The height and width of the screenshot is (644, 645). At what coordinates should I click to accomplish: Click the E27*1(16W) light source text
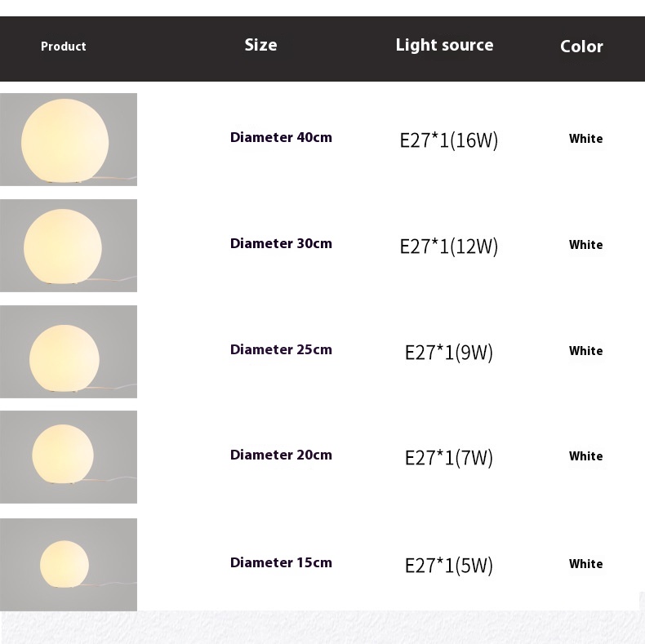tap(448, 140)
